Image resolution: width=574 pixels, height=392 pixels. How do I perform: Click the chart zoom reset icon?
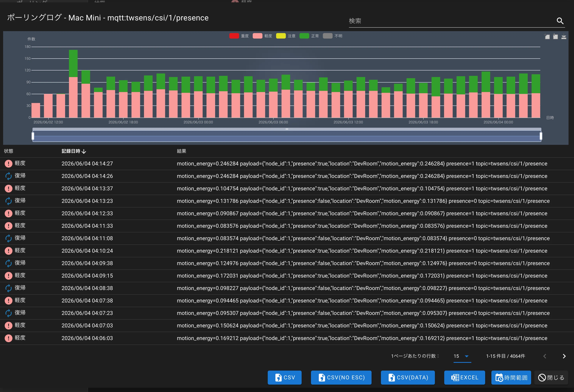click(x=555, y=37)
